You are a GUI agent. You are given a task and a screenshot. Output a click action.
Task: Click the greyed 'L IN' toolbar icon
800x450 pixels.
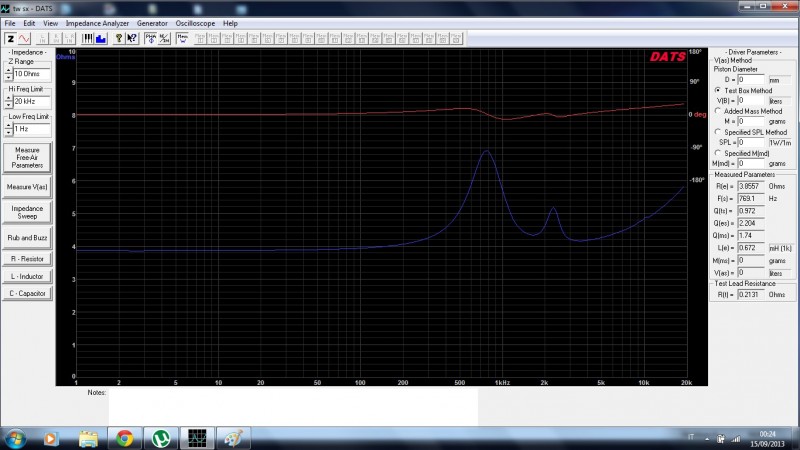[x=42, y=39]
